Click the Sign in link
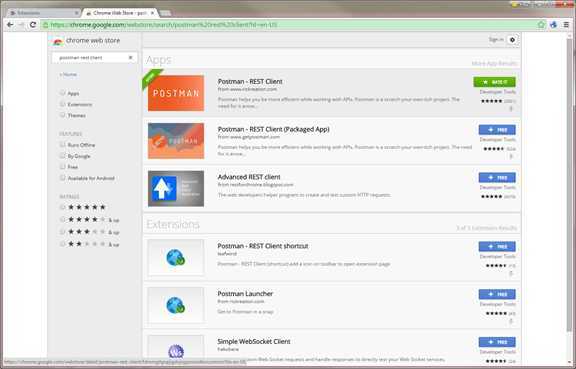The image size is (576, 369). click(x=496, y=39)
